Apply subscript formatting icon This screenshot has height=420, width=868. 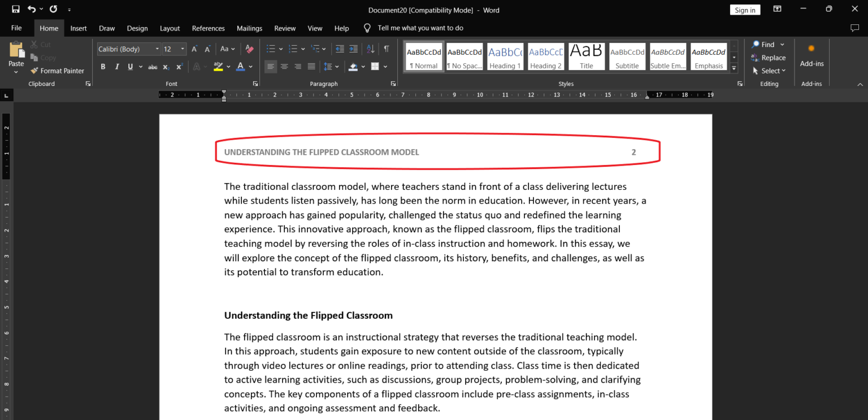tap(166, 67)
